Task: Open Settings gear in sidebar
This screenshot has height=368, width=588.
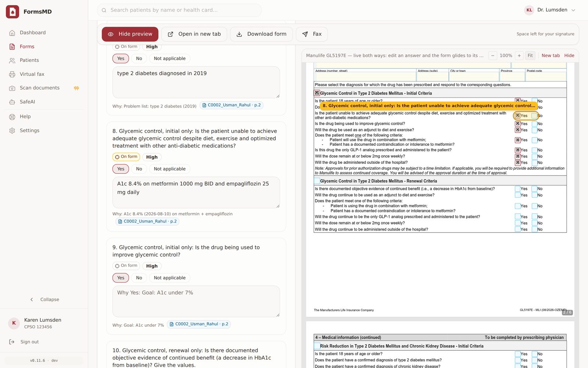Action: [x=12, y=131]
